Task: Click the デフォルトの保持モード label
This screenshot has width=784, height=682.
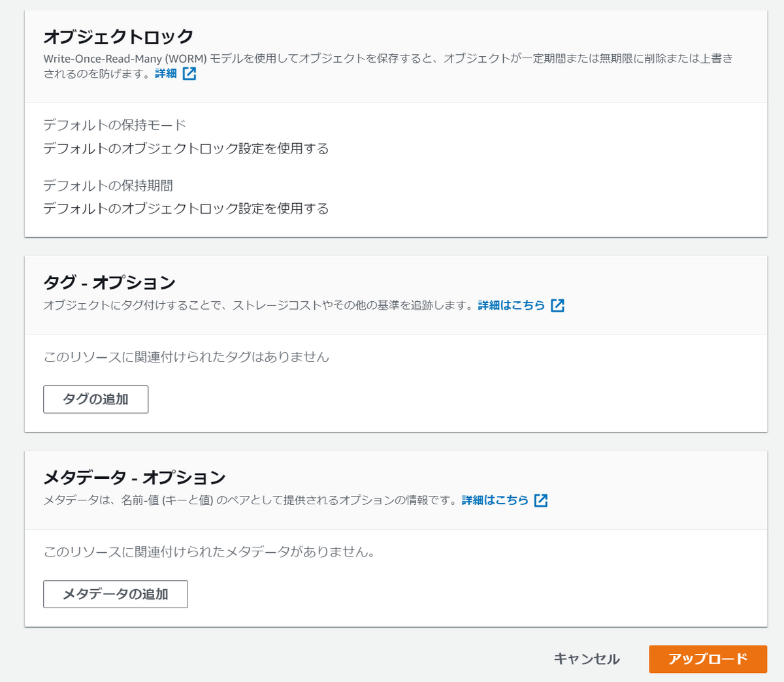Action: (115, 125)
